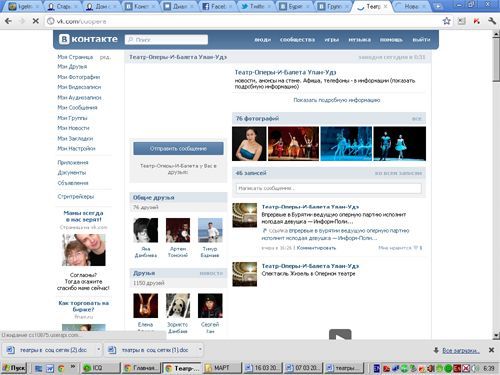Open помощь in VK header
The height and width of the screenshot is (375, 500).
point(391,40)
